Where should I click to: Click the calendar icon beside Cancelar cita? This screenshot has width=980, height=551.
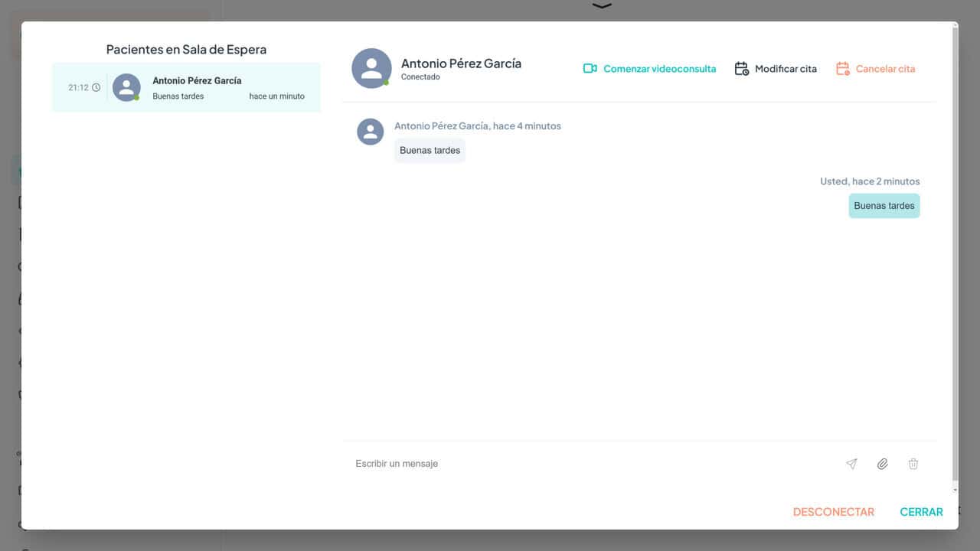click(x=842, y=69)
